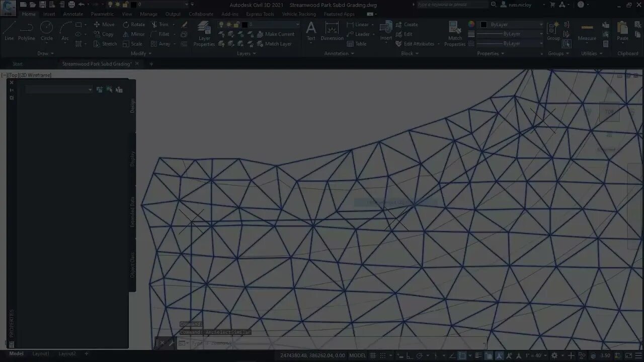Activate the Mirror command
This screenshot has height=362, width=644.
133,34
